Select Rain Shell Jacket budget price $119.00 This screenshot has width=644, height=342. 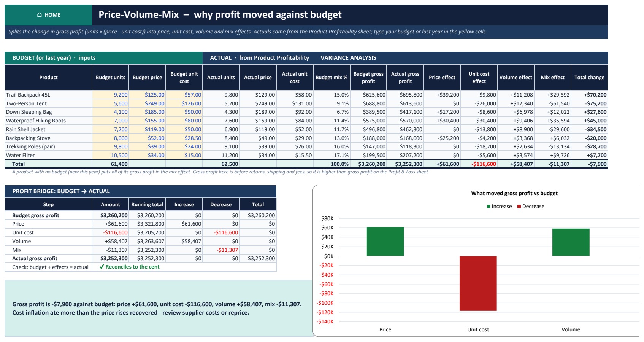pyautogui.click(x=147, y=129)
